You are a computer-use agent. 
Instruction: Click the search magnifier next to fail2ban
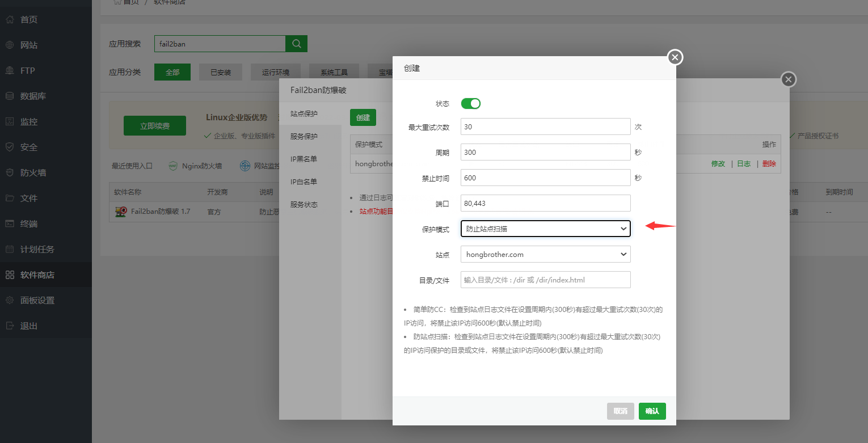click(296, 43)
